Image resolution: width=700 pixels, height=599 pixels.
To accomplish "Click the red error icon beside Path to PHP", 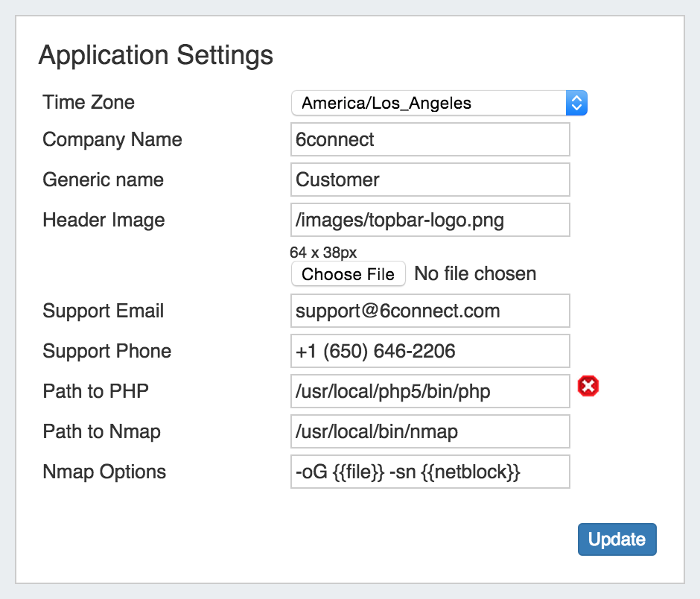I will click(588, 386).
